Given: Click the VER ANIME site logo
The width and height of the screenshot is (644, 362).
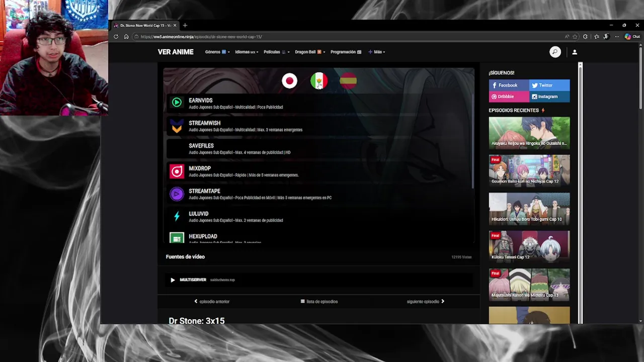Looking at the screenshot, I should point(176,52).
